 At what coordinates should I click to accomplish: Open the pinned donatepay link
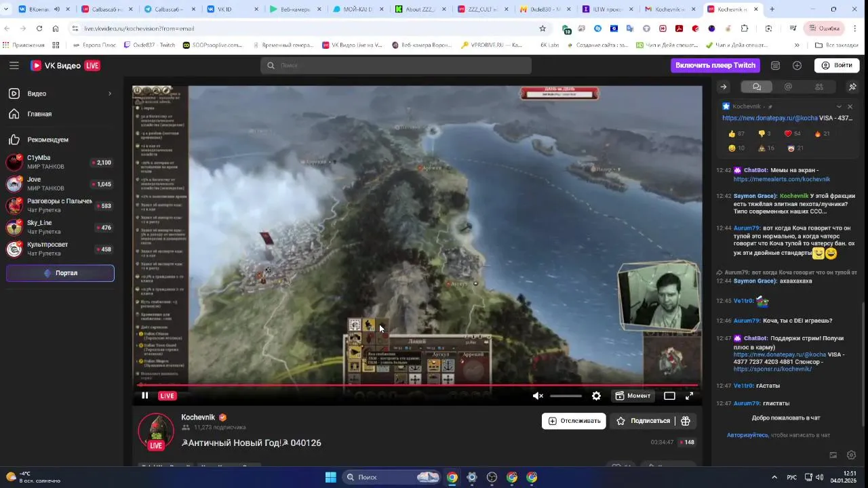(x=769, y=118)
